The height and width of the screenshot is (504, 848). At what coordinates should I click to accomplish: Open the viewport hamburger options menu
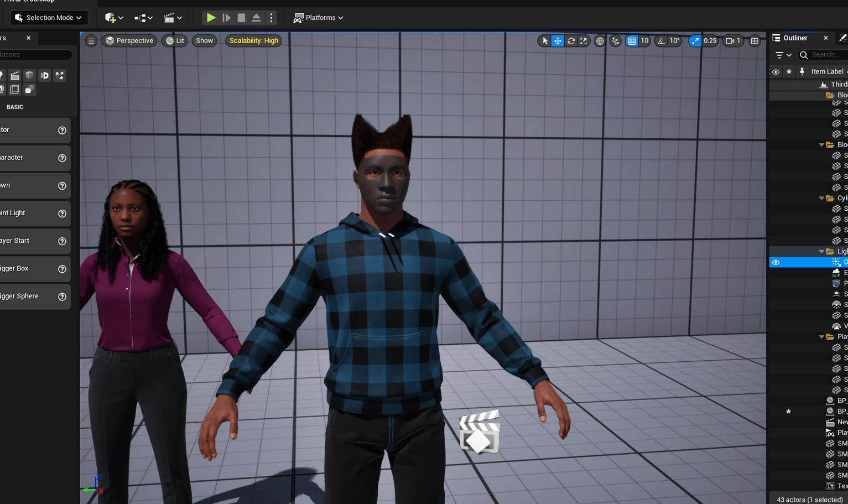pyautogui.click(x=91, y=41)
